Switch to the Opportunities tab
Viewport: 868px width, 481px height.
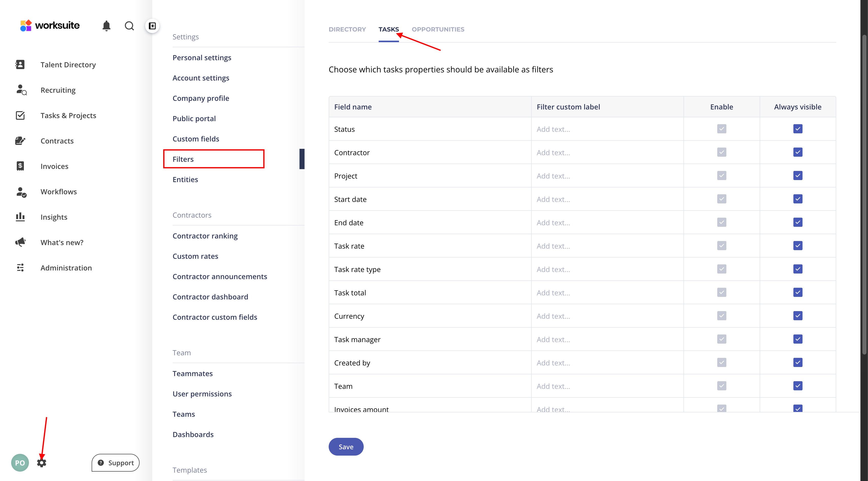point(438,29)
